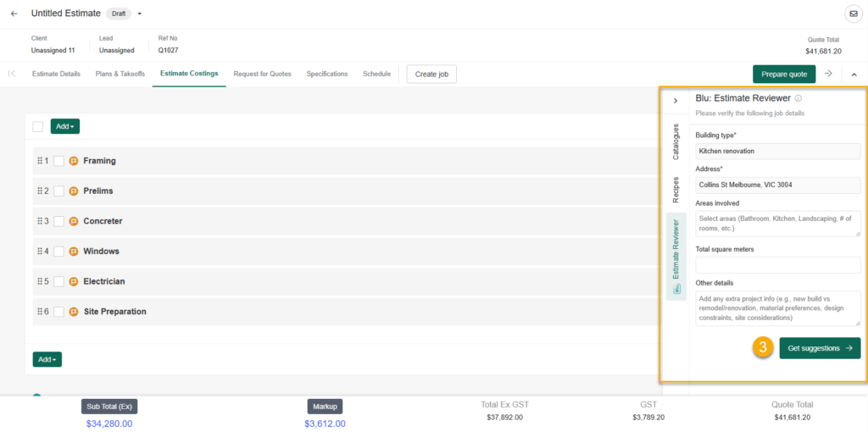Screen dimensions: 868x432
Task: Click the Markup label button
Action: pos(325,406)
